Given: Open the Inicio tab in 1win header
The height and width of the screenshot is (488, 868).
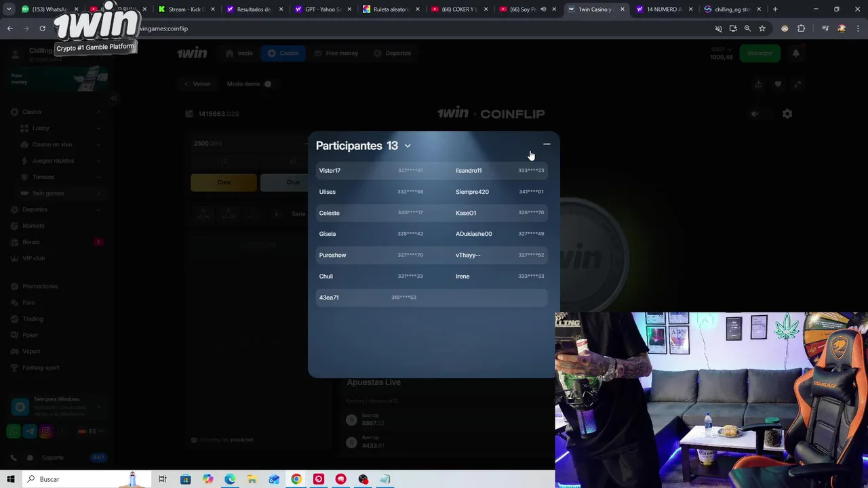Looking at the screenshot, I should (239, 53).
